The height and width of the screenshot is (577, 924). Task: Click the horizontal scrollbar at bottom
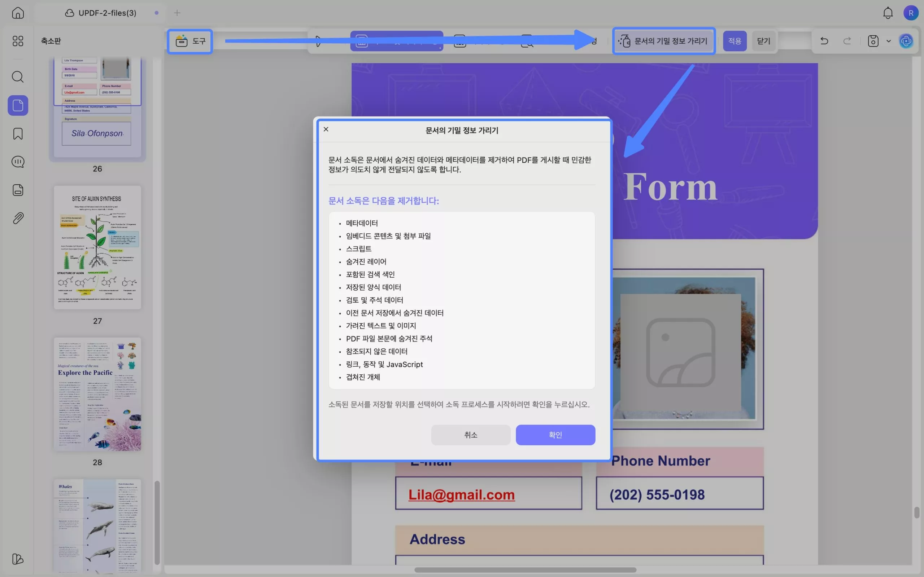click(x=525, y=570)
